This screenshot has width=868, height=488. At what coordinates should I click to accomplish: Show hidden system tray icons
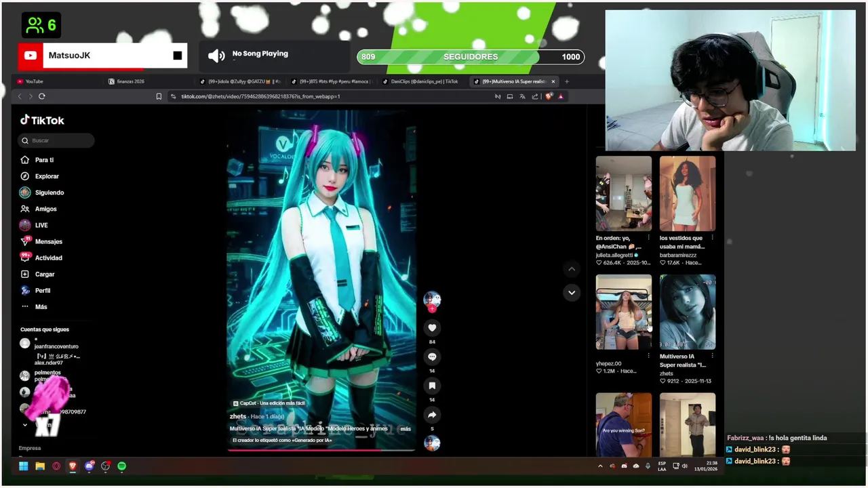(600, 466)
